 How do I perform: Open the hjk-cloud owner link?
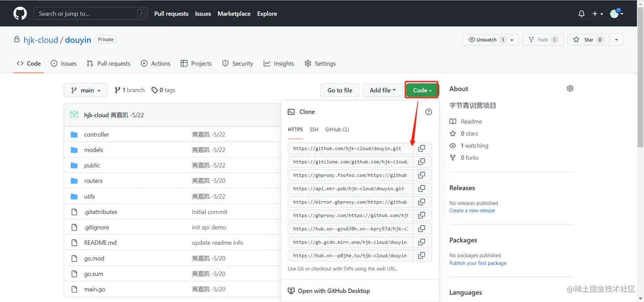(41, 40)
